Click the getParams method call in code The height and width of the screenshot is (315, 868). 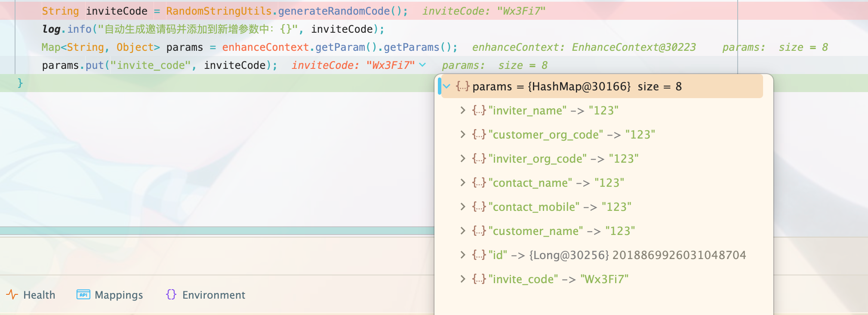(x=411, y=47)
